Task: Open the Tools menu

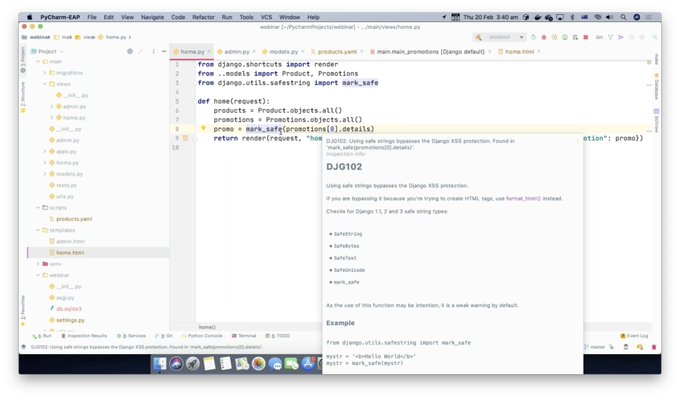Action: 246,17
